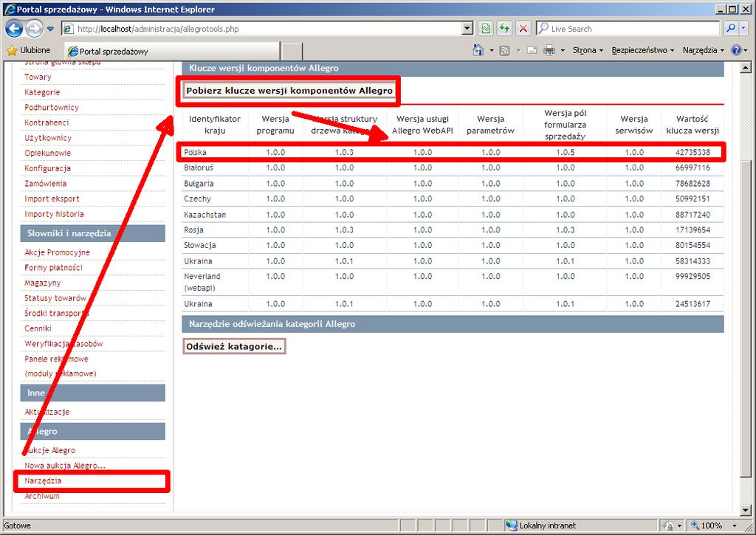The height and width of the screenshot is (535, 756).
Task: Click the Odśwież katagorie button
Action: point(234,347)
